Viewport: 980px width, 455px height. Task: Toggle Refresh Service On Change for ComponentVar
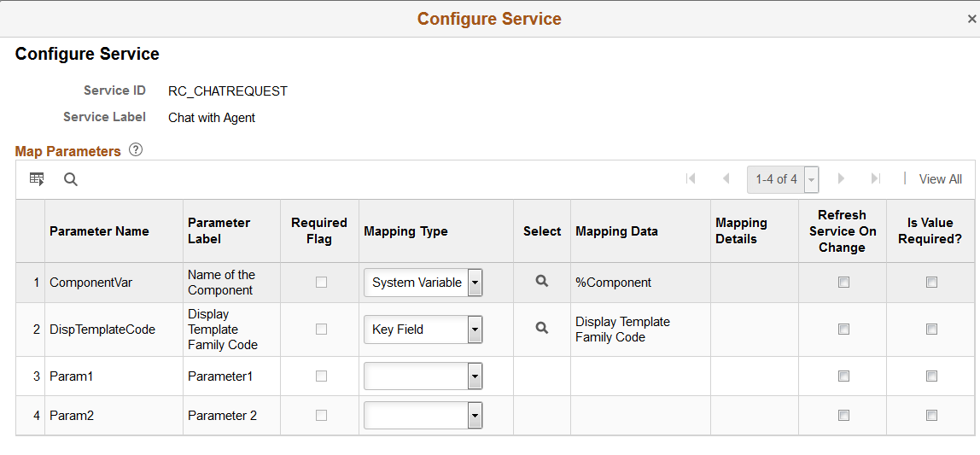pos(843,283)
